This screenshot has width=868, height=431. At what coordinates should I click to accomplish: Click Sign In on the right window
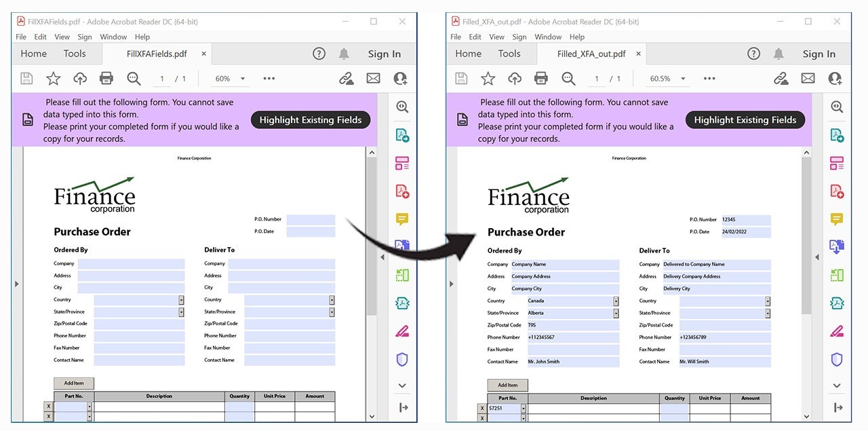(818, 53)
